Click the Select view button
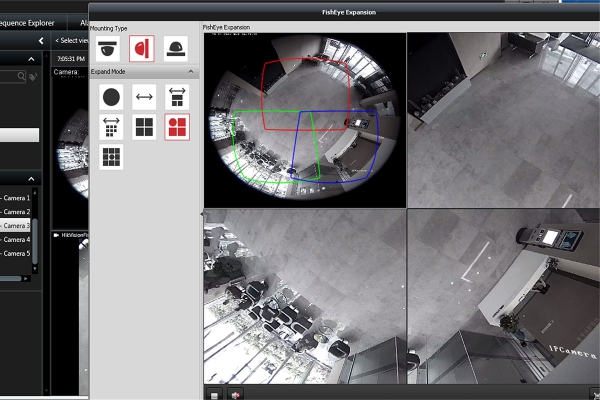Screen dimensions: 600x400 [72, 41]
